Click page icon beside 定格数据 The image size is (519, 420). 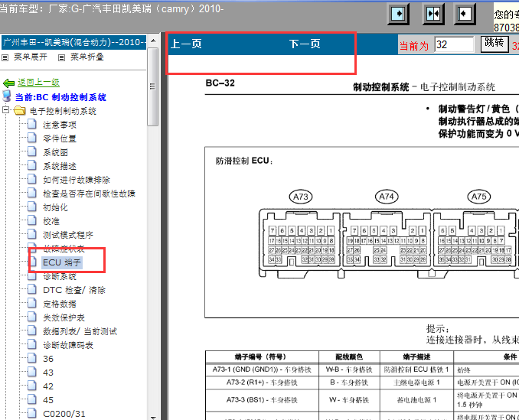point(32,303)
